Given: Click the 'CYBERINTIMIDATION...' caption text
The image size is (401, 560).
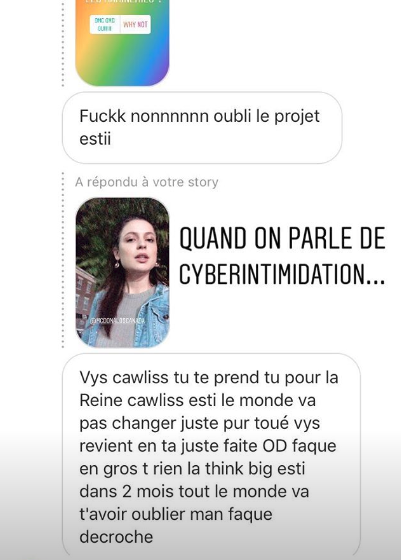Looking at the screenshot, I should tap(282, 274).
